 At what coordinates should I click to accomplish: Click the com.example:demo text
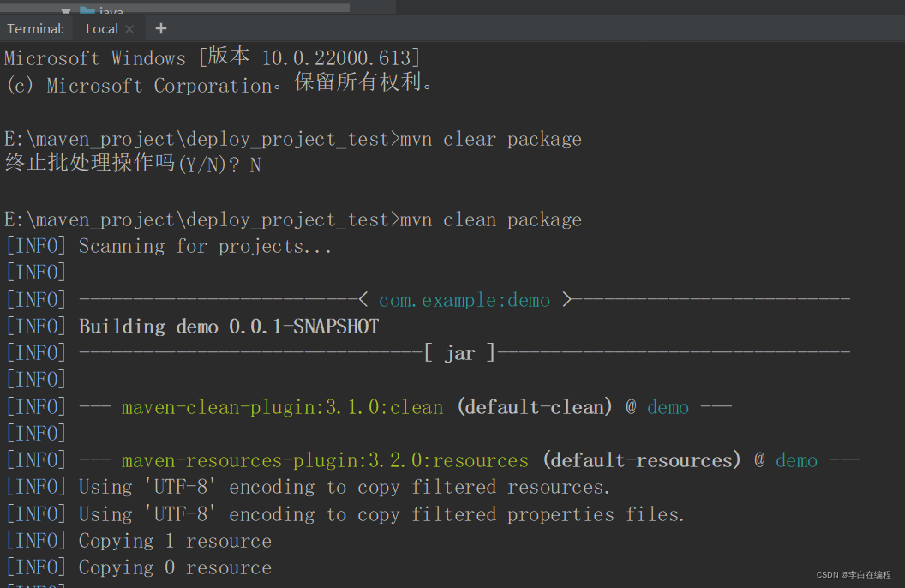464,301
